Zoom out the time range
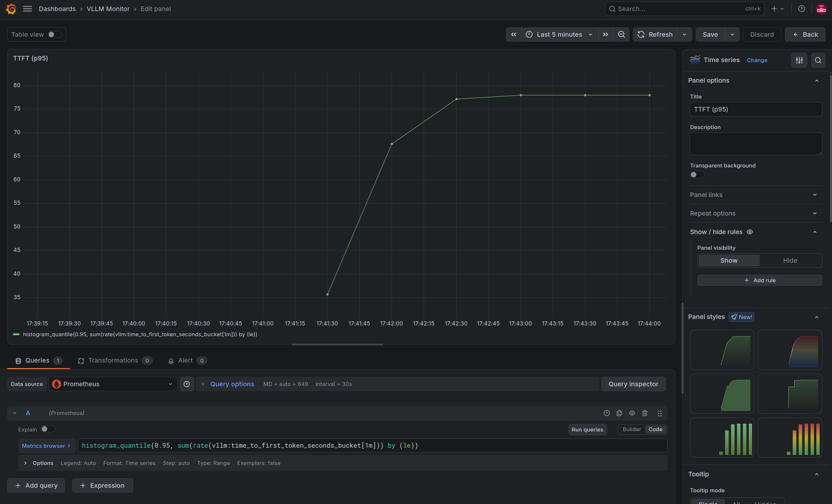Image resolution: width=832 pixels, height=504 pixels. point(621,34)
